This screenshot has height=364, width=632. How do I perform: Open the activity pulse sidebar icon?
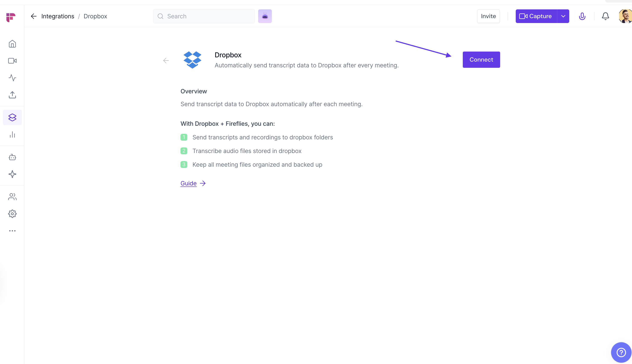click(12, 78)
